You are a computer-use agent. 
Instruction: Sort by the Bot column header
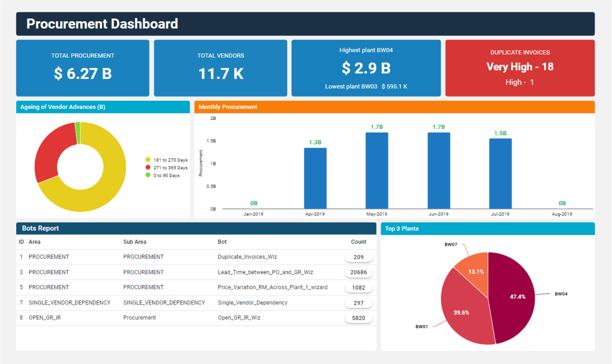222,242
